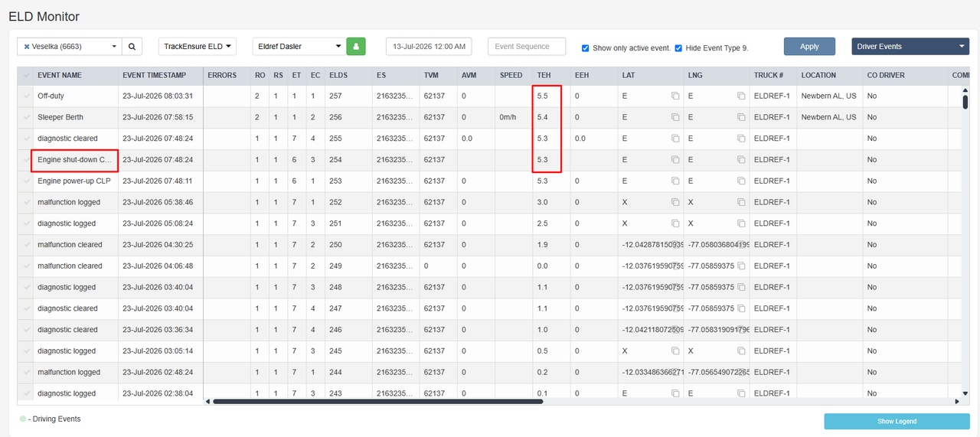Click right arrow of horizontal scrollbar

click(x=956, y=401)
